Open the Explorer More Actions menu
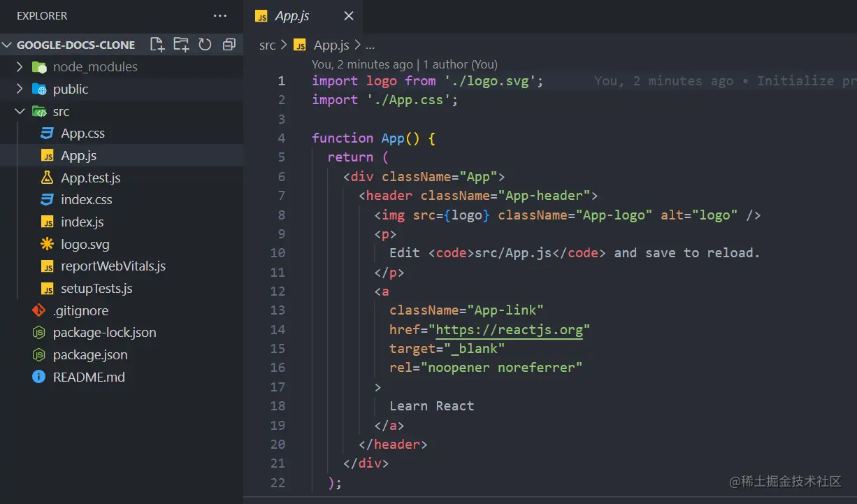857x504 pixels. point(220,15)
